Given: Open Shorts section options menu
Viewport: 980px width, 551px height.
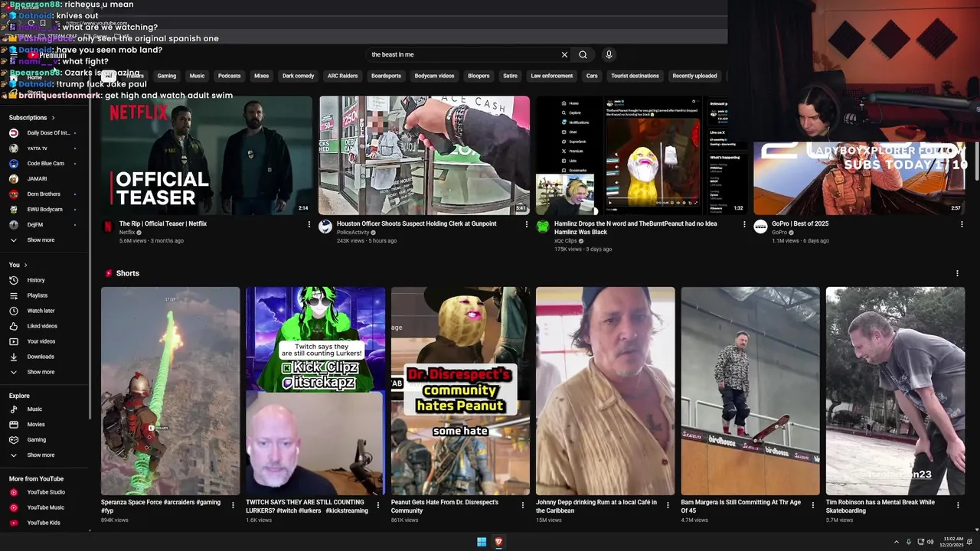Looking at the screenshot, I should pos(957,273).
